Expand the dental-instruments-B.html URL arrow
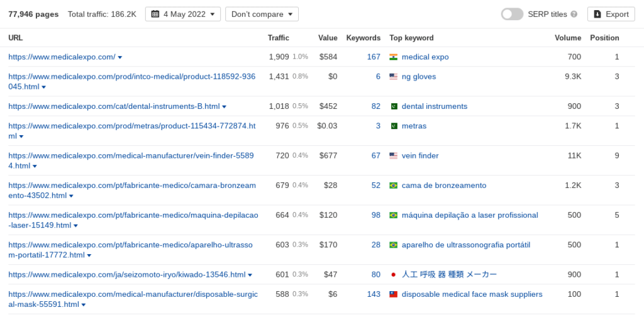 coord(225,107)
